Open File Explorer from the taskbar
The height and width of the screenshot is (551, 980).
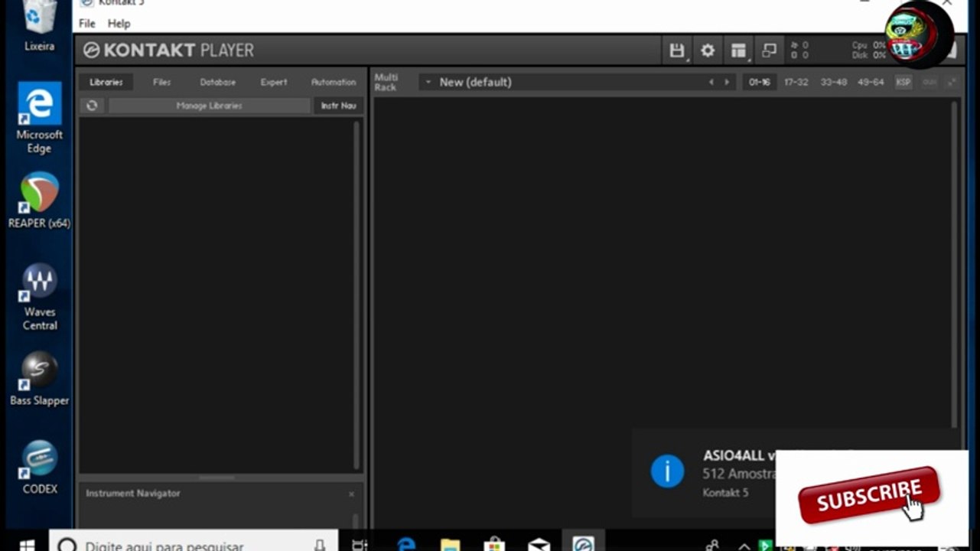click(451, 544)
